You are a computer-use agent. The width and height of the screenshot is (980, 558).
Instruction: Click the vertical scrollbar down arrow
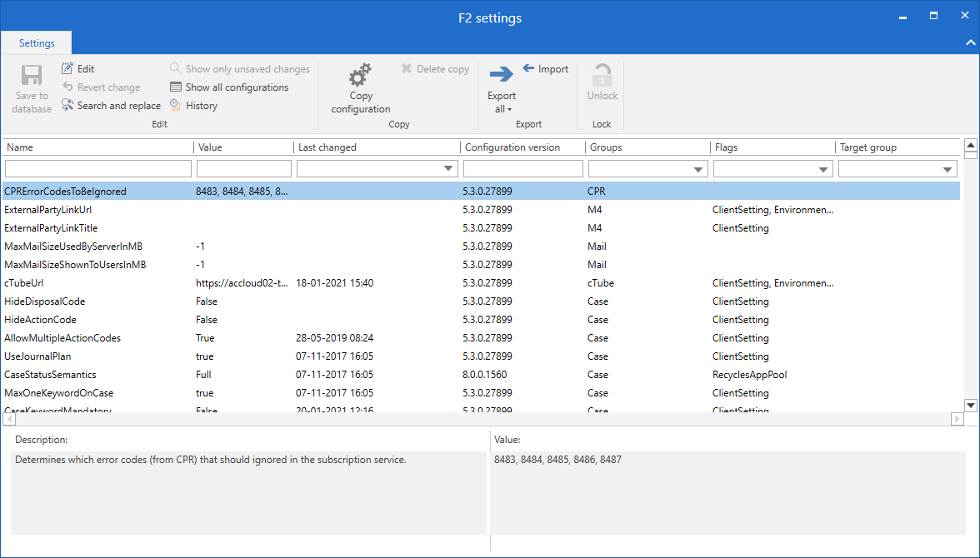[x=970, y=405]
